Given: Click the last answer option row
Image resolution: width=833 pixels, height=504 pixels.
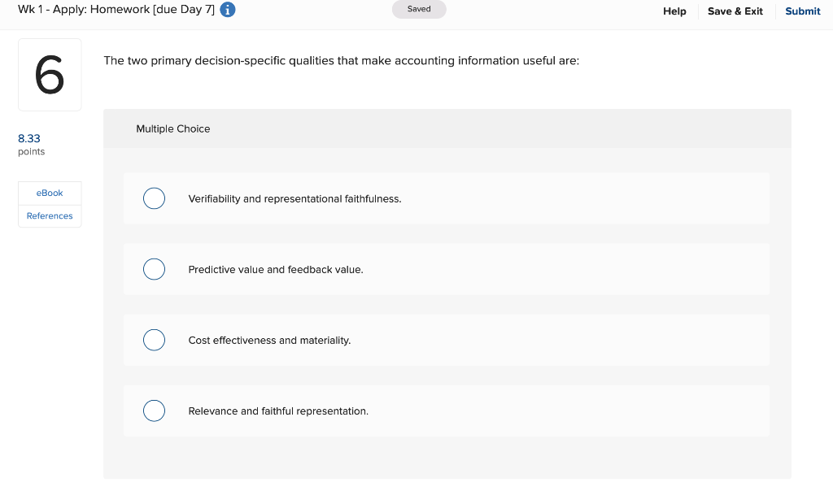Looking at the screenshot, I should (x=447, y=411).
